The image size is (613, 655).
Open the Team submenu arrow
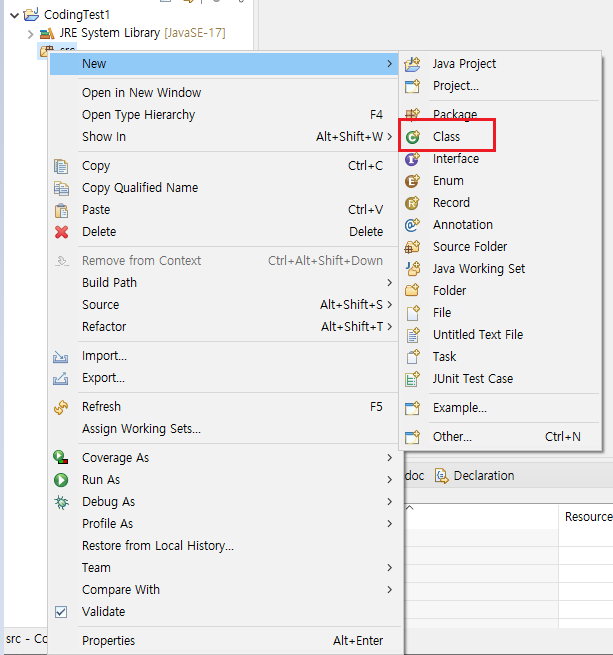pos(389,568)
